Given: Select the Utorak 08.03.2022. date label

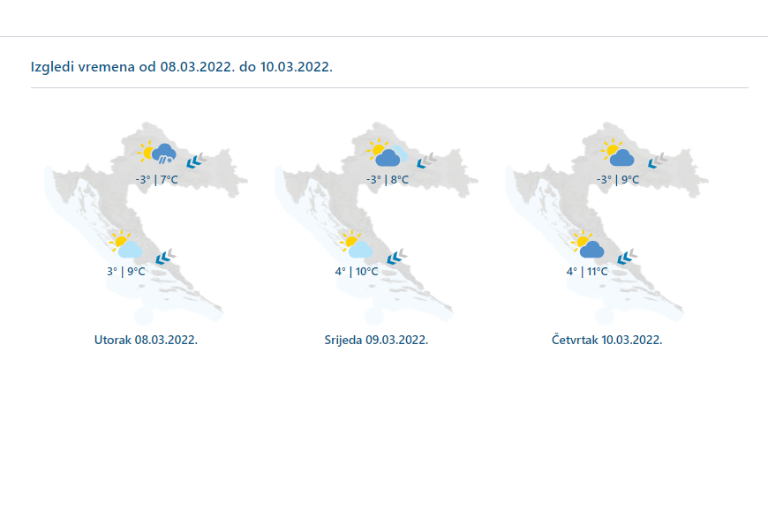Looking at the screenshot, I should (146, 340).
